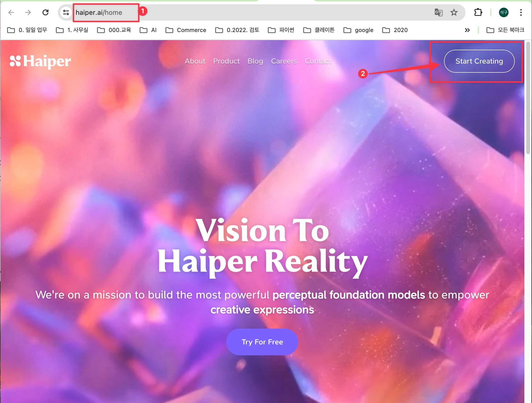Open the '모든 북마크' folder
The height and width of the screenshot is (403, 532).
point(505,30)
